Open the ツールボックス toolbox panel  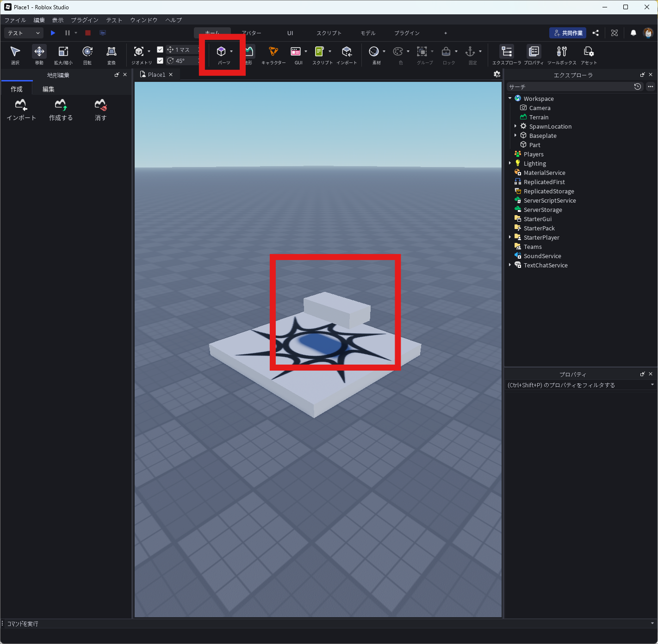tap(562, 54)
